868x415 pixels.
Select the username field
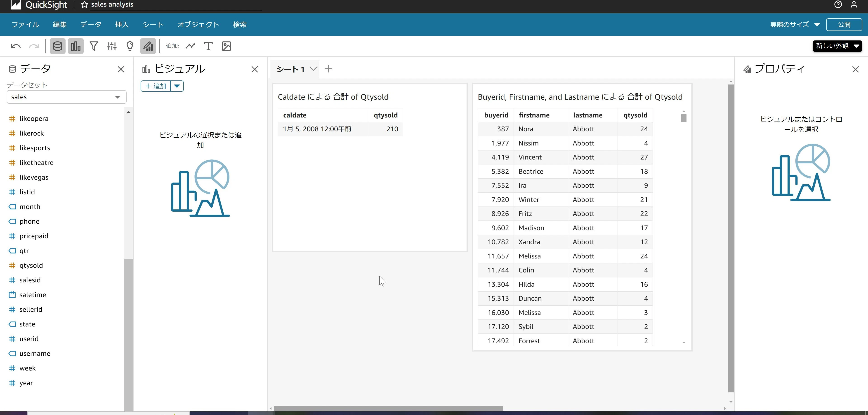(35, 353)
